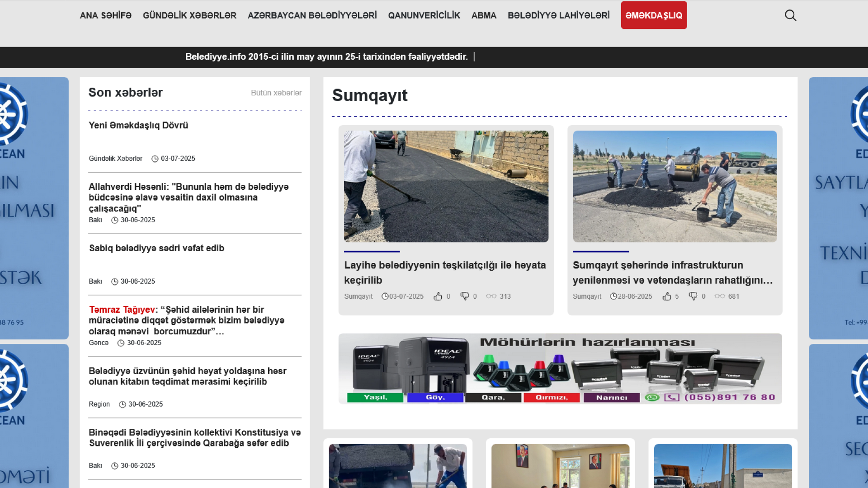This screenshot has height=488, width=868.
Task: Click the 'Bütün xəbərlər' link
Action: pyautogui.click(x=276, y=93)
